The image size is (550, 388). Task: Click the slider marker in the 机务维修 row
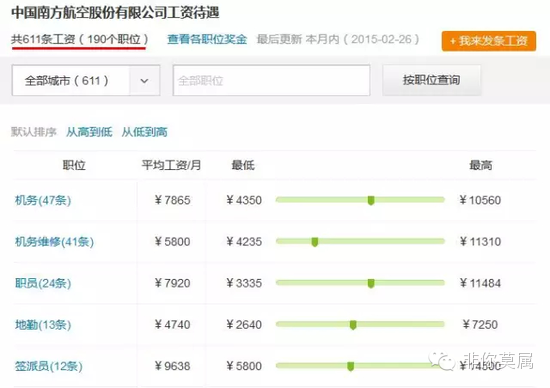(315, 242)
